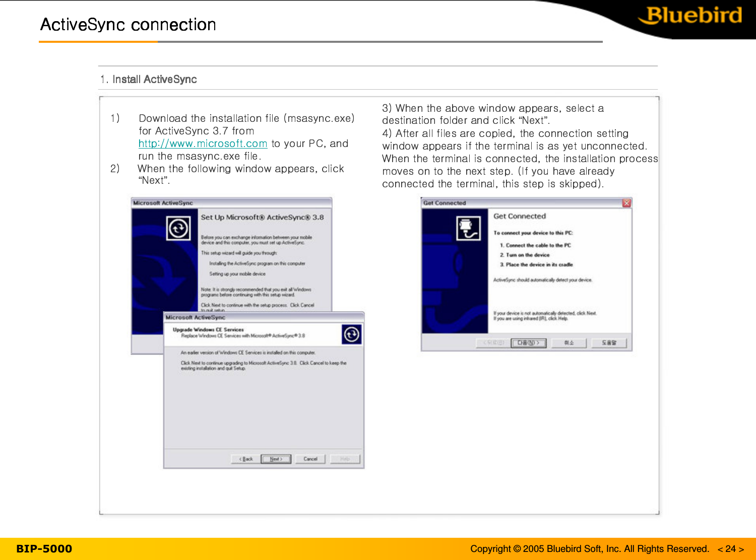This screenshot has width=756, height=560.
Task: Close the Get Connected window
Action: tap(626, 203)
